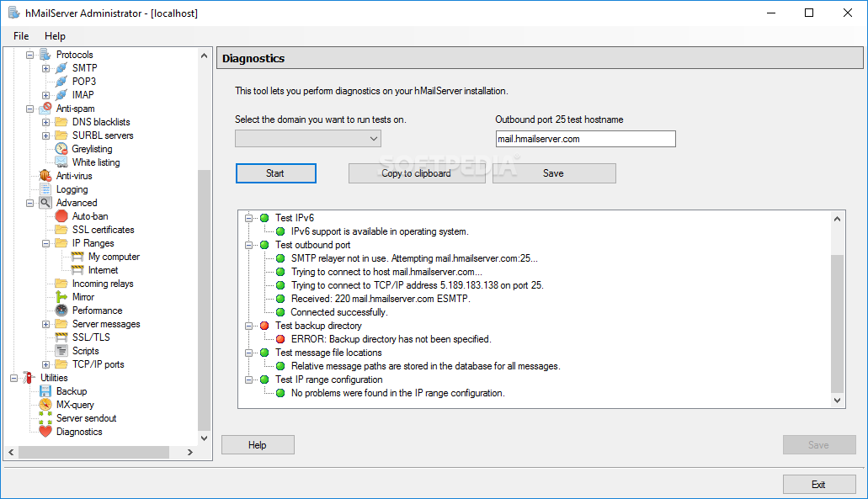Screen dimensions: 868x499
Task: Click the Help button below the results
Action: tap(258, 445)
